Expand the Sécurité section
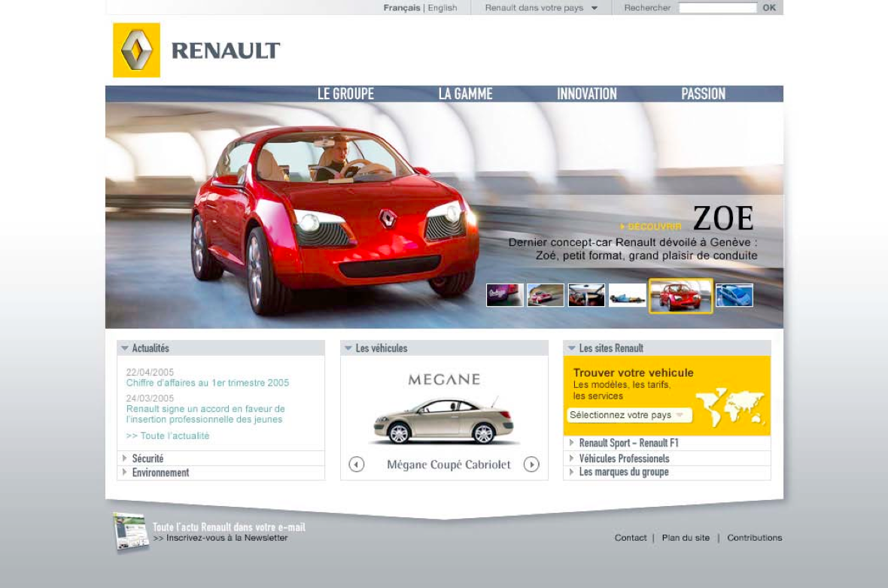 (220, 459)
